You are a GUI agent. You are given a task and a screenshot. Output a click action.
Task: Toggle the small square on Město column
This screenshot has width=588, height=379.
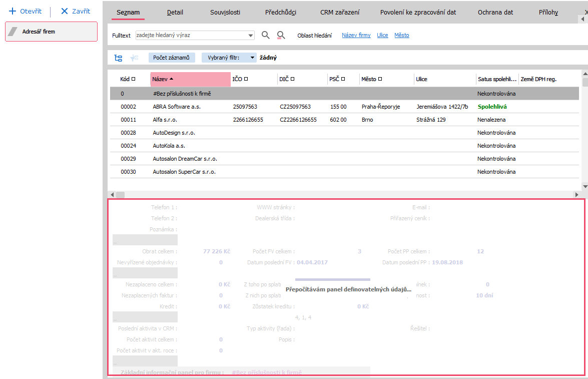click(x=380, y=79)
